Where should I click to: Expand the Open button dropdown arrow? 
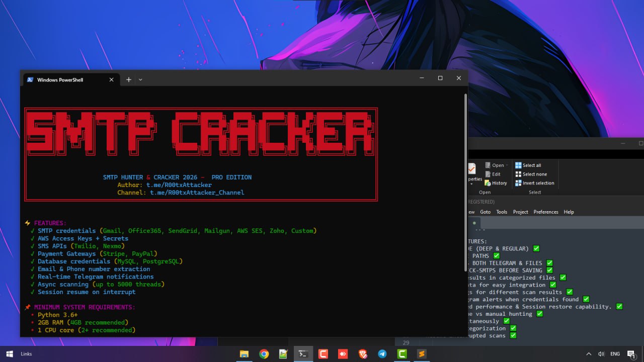[507, 165]
